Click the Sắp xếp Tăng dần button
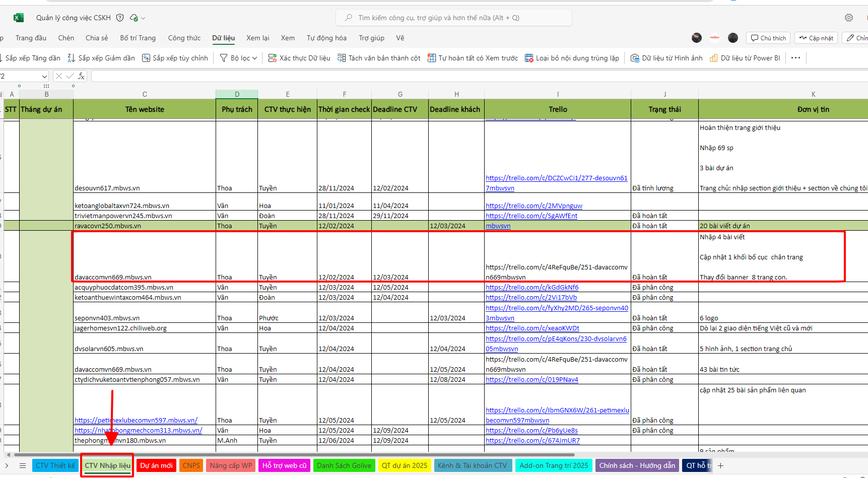The image size is (868, 478). 30,58
